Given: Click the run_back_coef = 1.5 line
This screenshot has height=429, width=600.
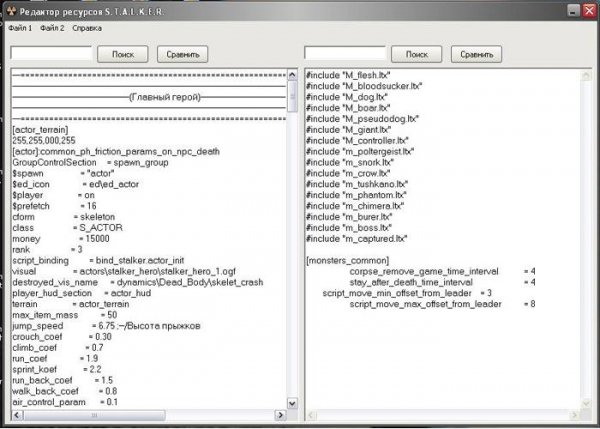Looking at the screenshot, I should (63, 380).
